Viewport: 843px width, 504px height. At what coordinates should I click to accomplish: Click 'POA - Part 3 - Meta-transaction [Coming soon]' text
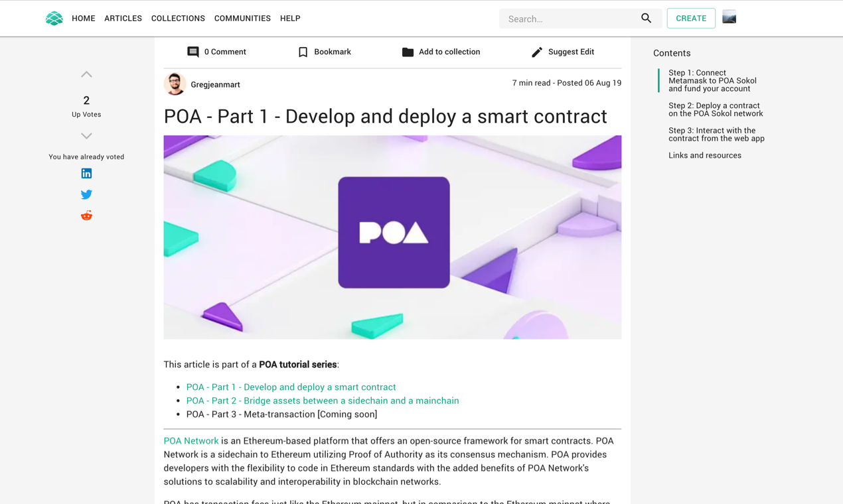281,414
